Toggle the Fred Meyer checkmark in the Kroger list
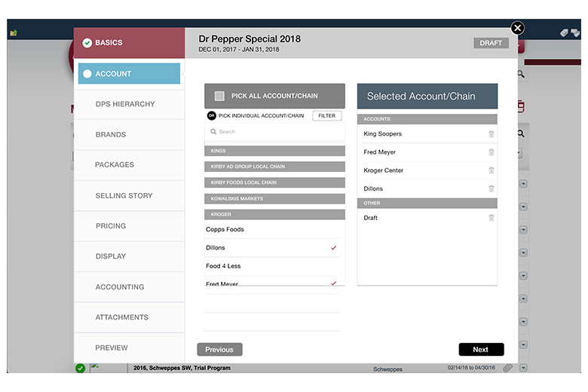588x392 pixels. pos(333,283)
